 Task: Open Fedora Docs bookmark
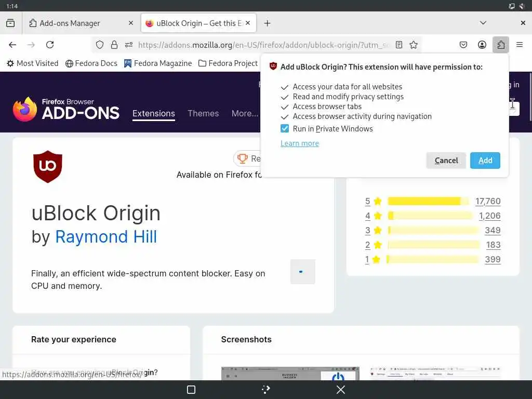91,63
